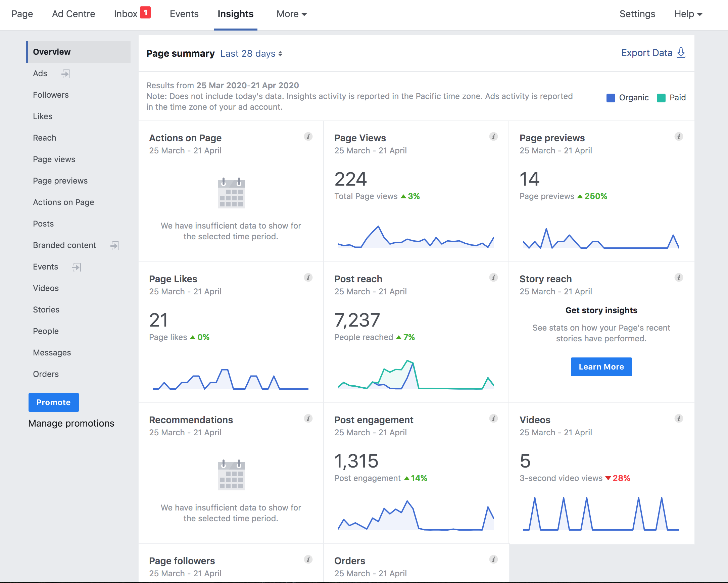Click the external-link icon beside sidebar Events
The image size is (728, 583).
pyautogui.click(x=77, y=267)
